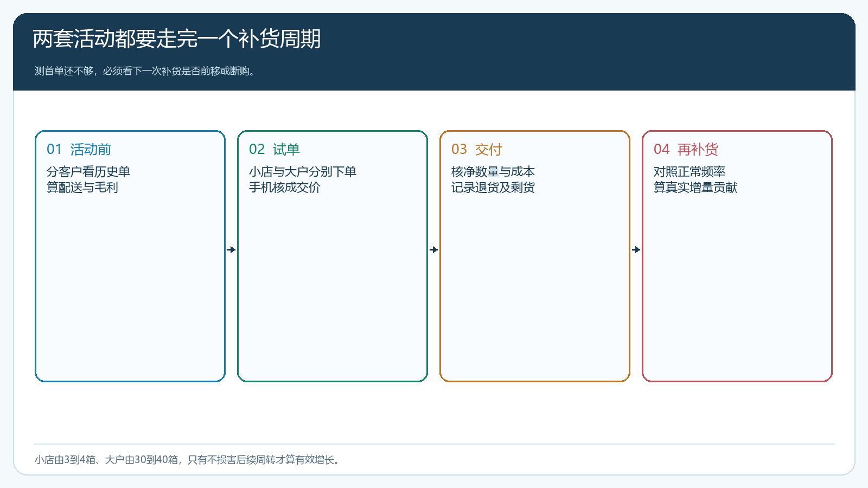The image size is (868, 488).
Task: Select the 02 试单 heading
Action: pos(275,149)
